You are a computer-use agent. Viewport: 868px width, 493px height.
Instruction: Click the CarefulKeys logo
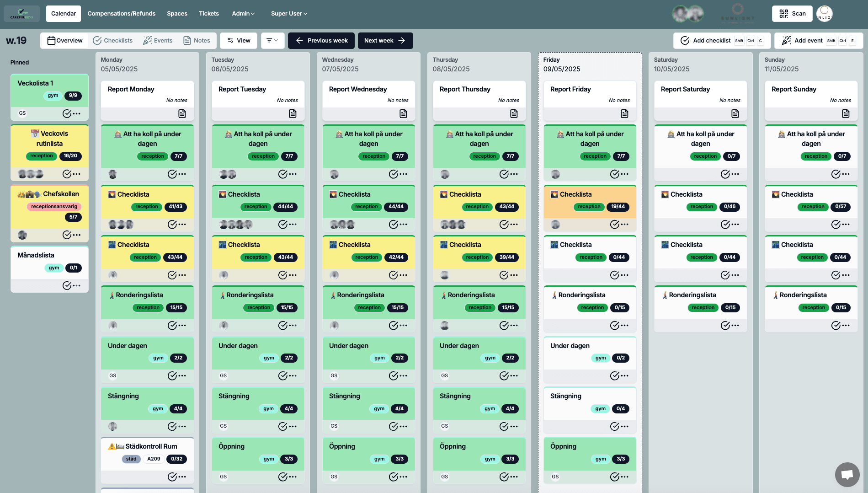point(22,14)
